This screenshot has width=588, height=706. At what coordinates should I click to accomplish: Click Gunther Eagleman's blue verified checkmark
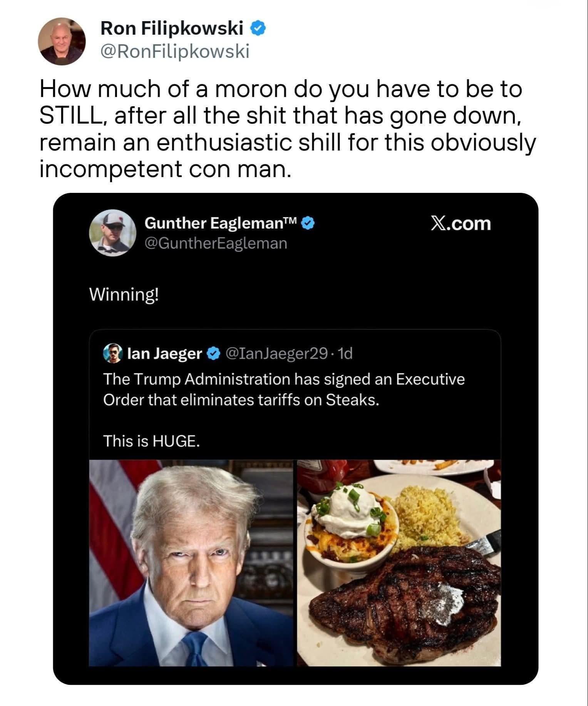(307, 224)
